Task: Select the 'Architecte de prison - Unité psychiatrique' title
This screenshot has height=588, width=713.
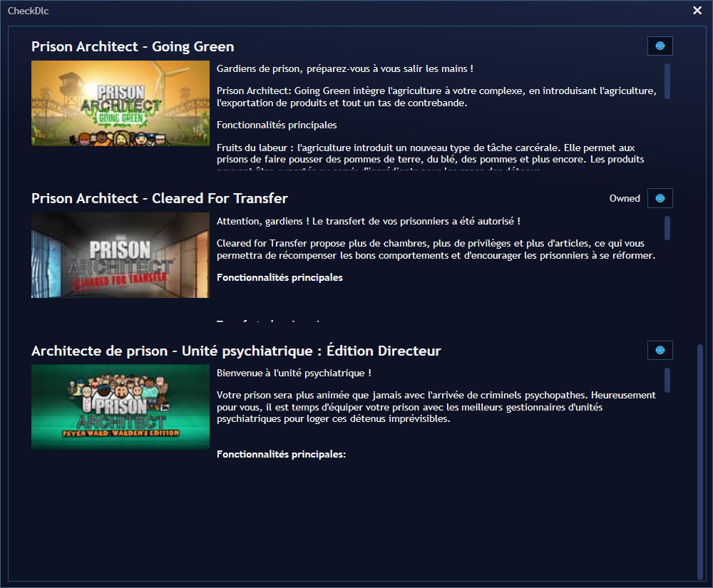Action: (x=236, y=351)
